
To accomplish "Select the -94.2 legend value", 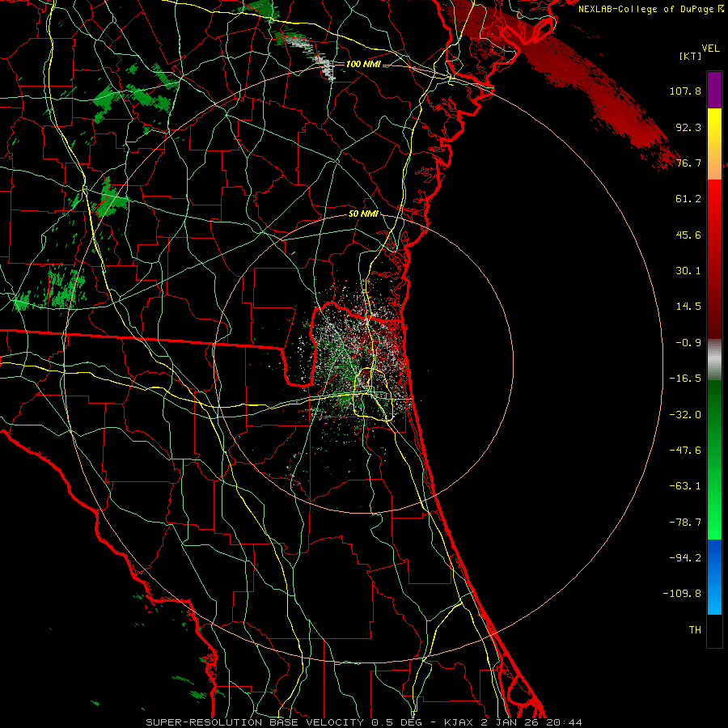I will coord(685,558).
